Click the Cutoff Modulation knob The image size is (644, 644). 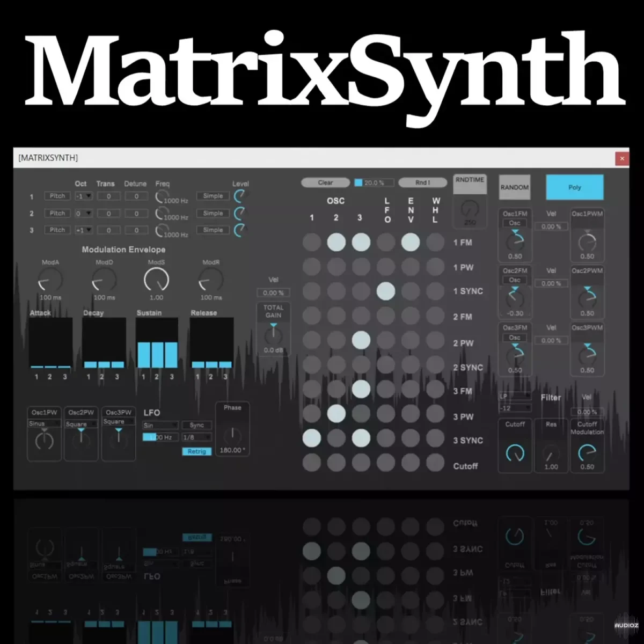click(587, 453)
